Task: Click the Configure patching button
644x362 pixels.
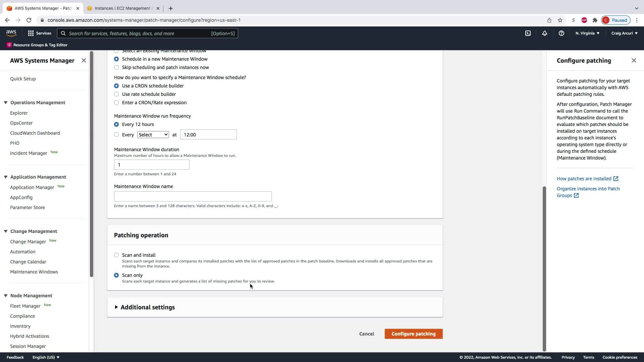Action: [x=413, y=334]
